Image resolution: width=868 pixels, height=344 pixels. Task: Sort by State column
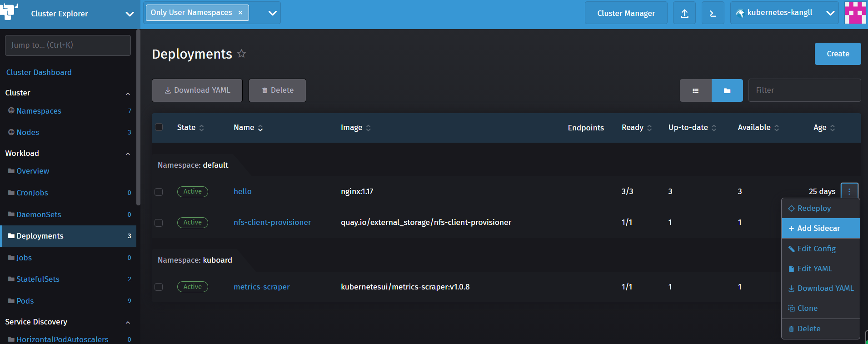(190, 128)
